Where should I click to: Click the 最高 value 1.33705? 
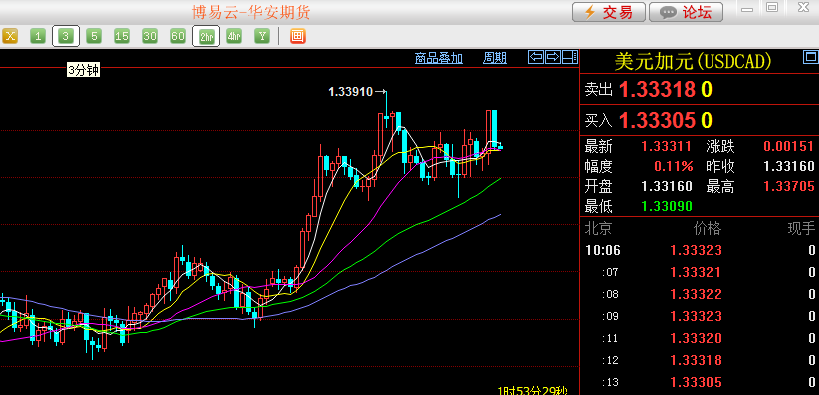pos(789,187)
